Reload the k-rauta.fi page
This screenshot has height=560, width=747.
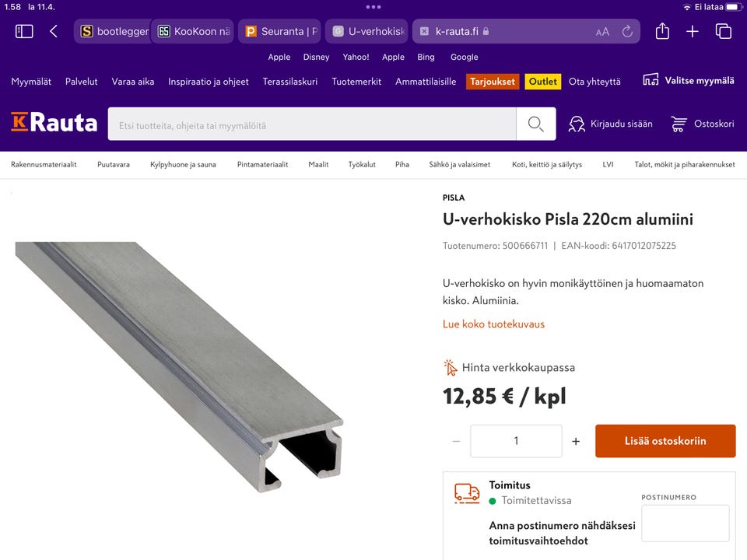(626, 32)
